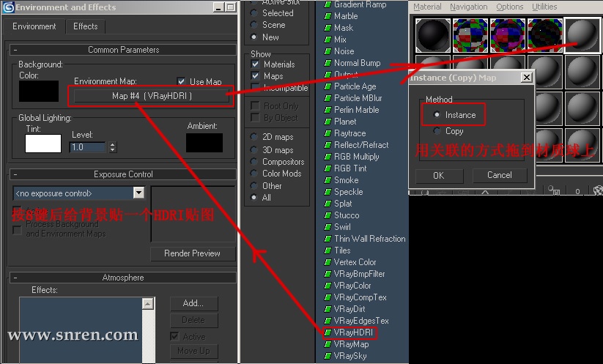The width and height of the screenshot is (603, 364).
Task: Select the Normal Bump map icon
Action: point(328,63)
